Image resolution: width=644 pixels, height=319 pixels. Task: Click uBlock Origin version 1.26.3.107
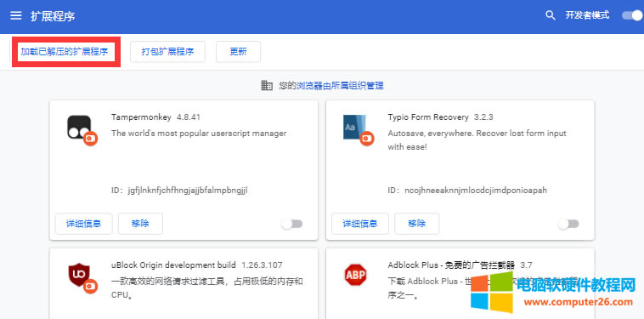click(262, 265)
